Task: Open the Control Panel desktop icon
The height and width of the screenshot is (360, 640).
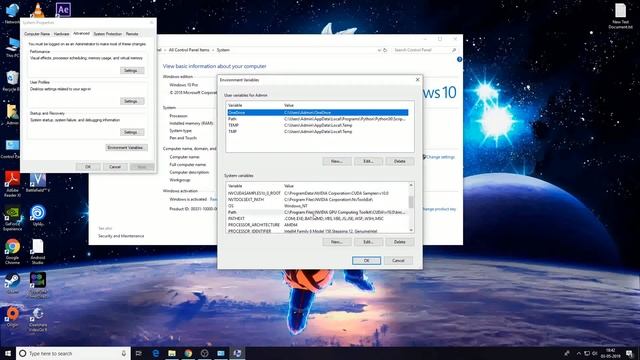Action: click(x=11, y=149)
